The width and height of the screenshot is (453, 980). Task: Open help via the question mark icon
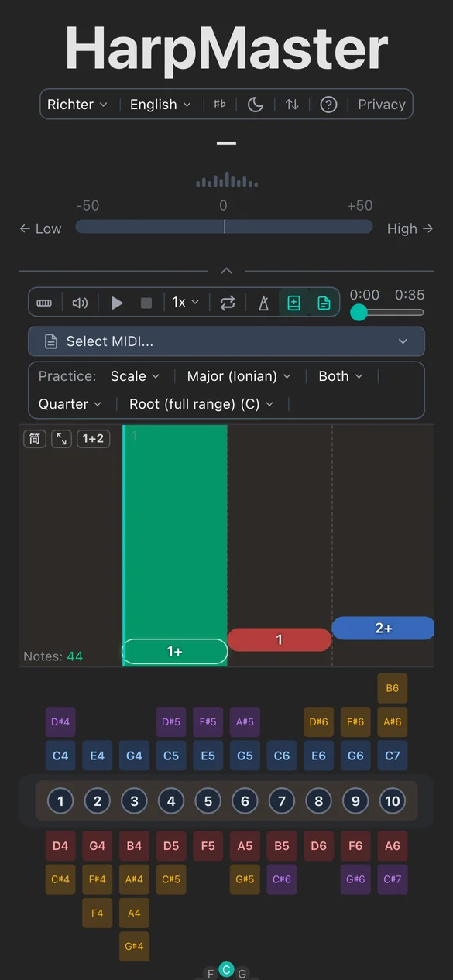[328, 104]
